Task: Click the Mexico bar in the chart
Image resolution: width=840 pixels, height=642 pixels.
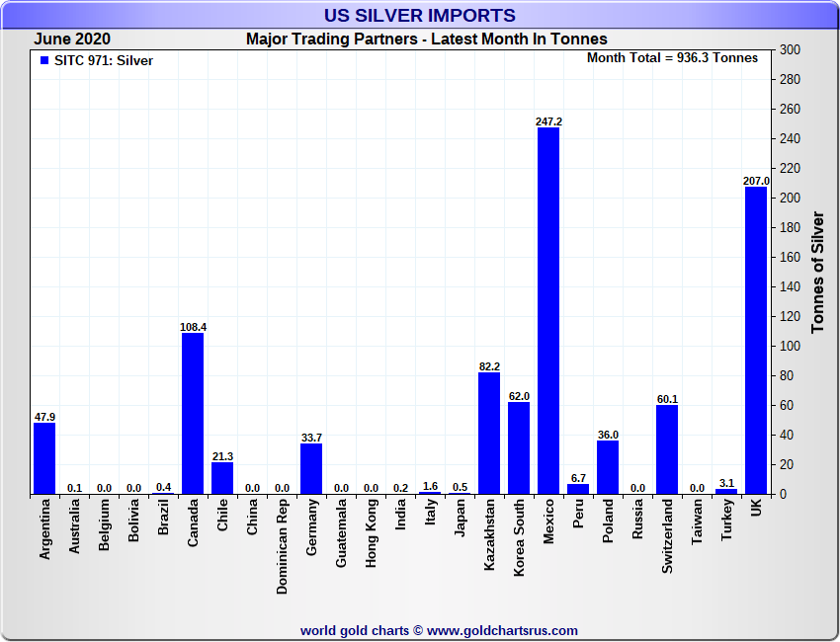Action: 548,310
